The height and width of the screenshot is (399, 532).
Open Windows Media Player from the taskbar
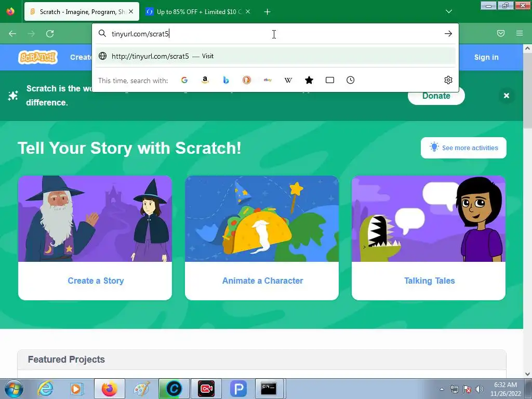click(77, 389)
